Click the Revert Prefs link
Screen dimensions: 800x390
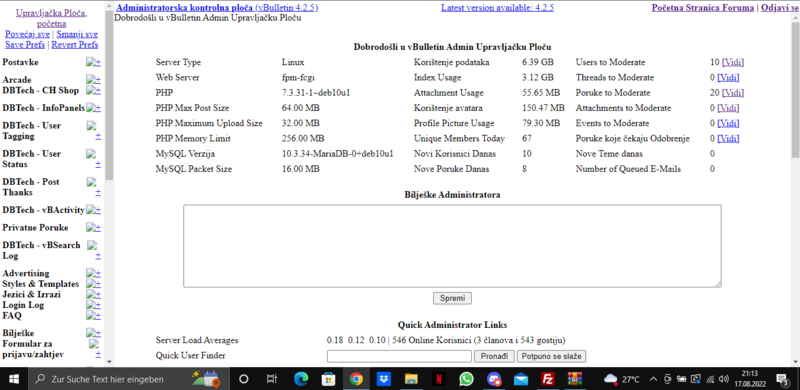click(x=75, y=45)
